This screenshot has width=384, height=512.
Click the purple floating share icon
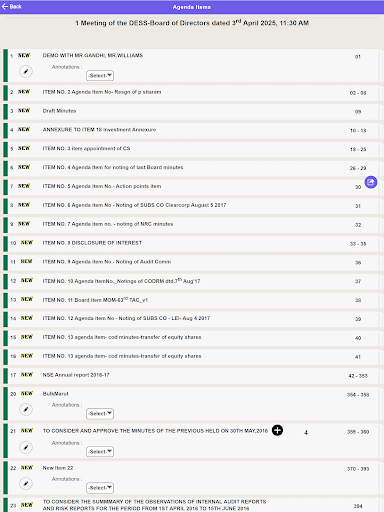(371, 182)
